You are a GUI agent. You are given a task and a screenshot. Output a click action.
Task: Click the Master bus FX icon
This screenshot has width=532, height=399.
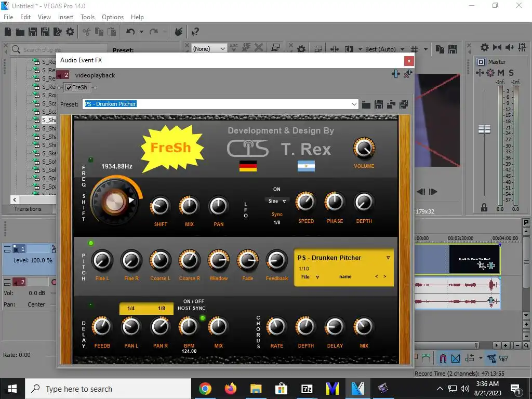(480, 73)
